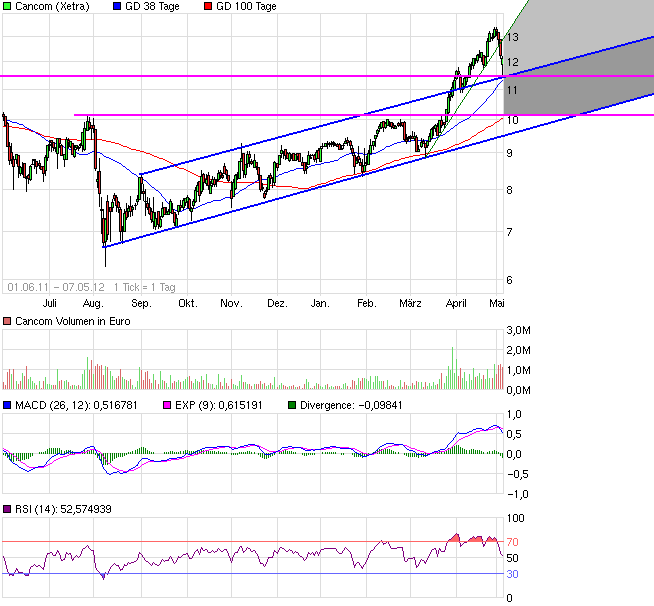Click the price axis value 7
654x606 pixels.
[x=509, y=232]
